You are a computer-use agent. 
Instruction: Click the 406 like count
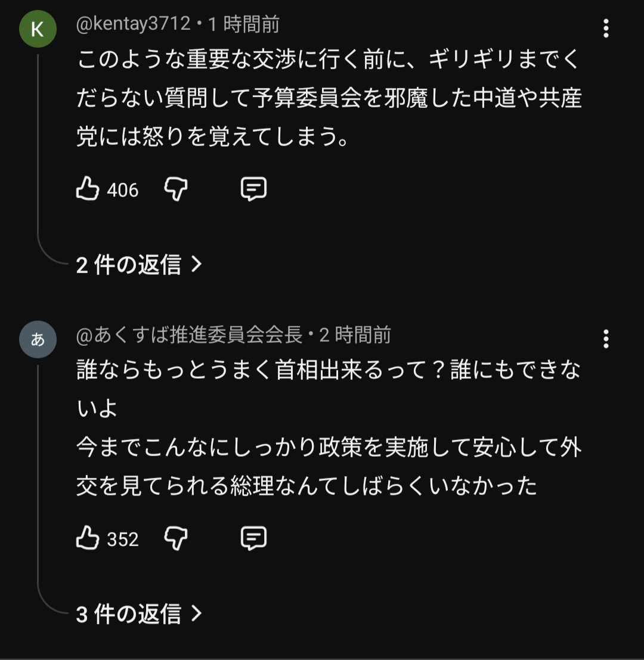coord(123,190)
